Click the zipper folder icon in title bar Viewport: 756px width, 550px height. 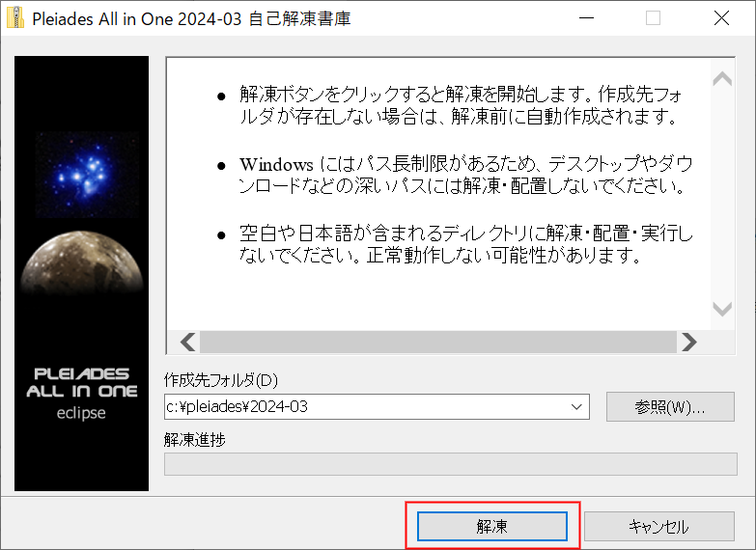click(x=14, y=17)
